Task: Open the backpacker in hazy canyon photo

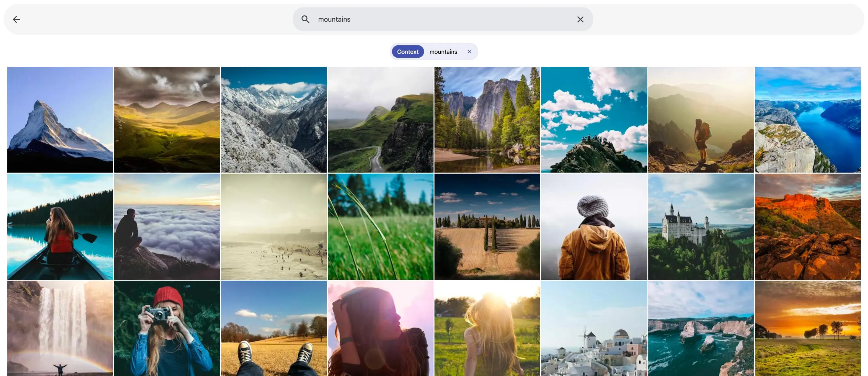Action: (x=701, y=120)
